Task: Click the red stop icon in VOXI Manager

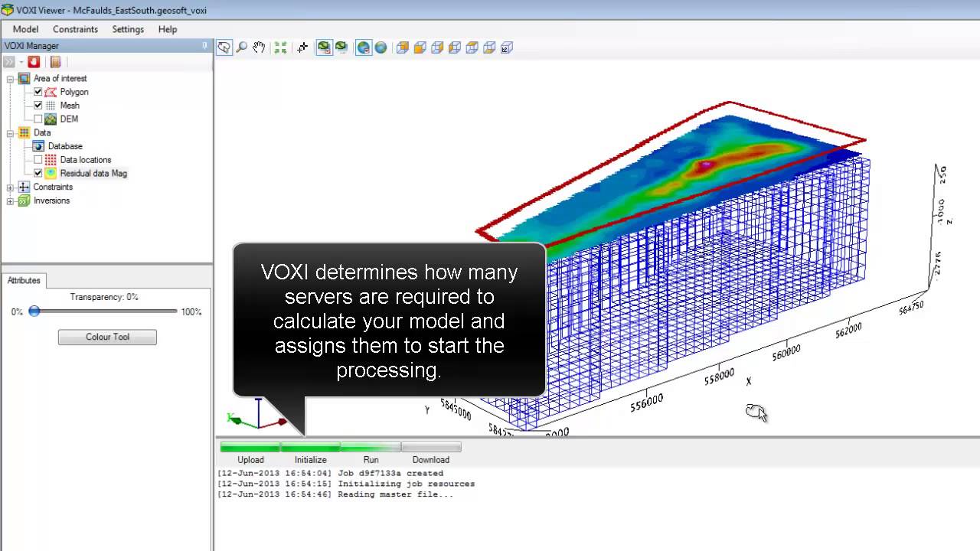Action: [34, 62]
